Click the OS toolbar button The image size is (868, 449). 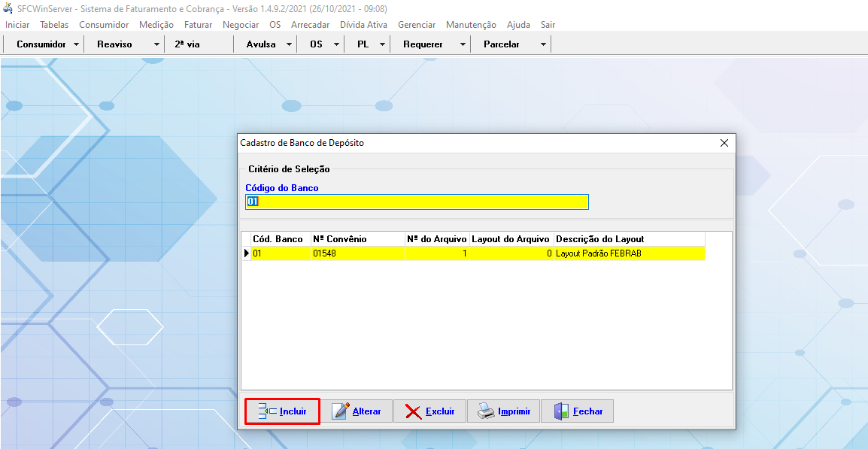point(316,44)
